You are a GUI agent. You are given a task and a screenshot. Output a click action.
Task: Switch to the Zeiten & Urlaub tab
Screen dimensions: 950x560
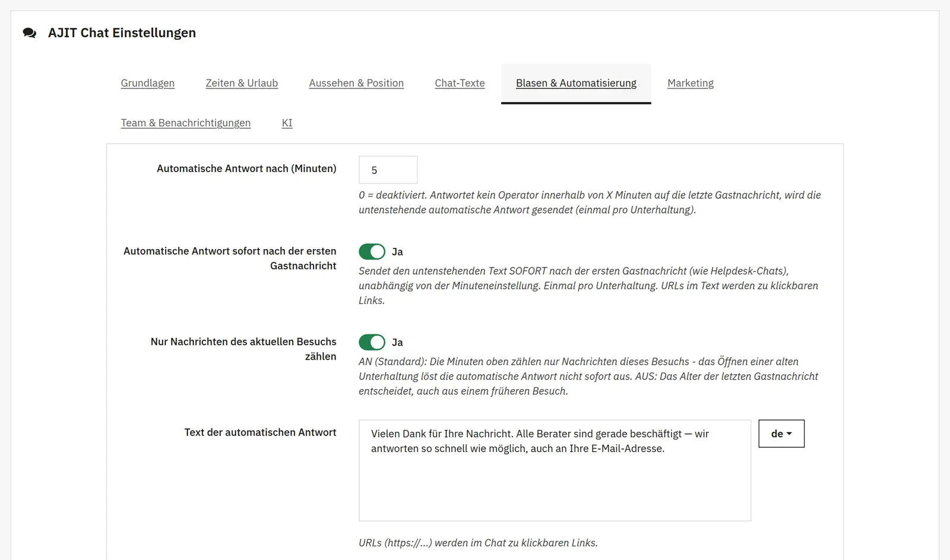[242, 83]
